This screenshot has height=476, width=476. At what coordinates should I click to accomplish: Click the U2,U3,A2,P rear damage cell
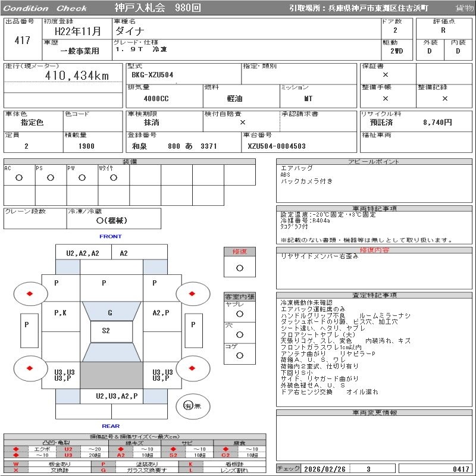(x=117, y=396)
